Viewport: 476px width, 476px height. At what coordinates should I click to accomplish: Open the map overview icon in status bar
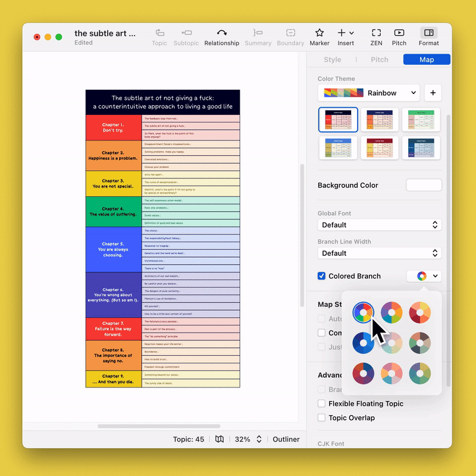click(220, 439)
